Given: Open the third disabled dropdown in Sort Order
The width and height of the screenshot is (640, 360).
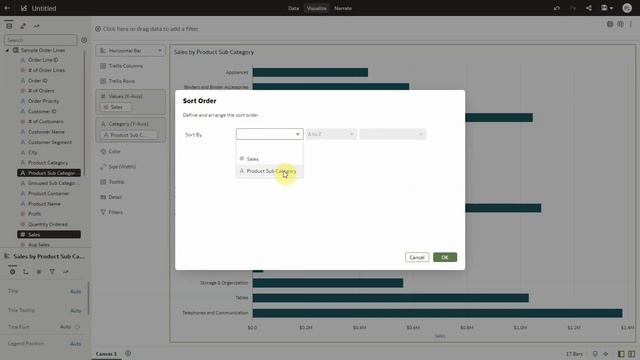Looking at the screenshot, I should pyautogui.click(x=393, y=134).
